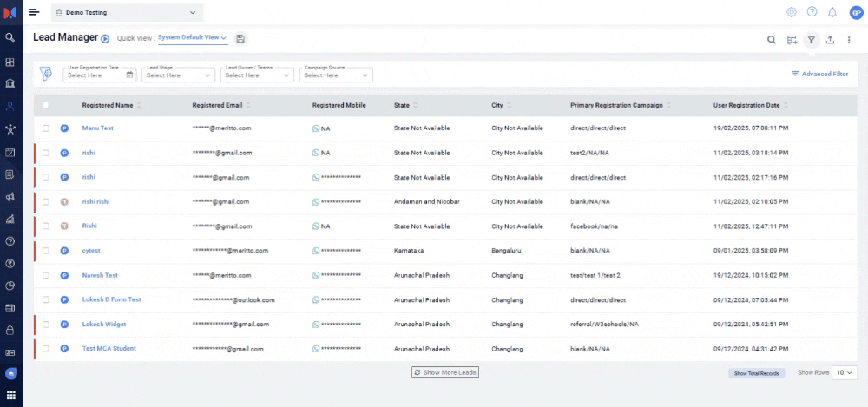Open the dashboard grid icon in sidebar
Viewport: 868px width, 407px height.
tap(10, 62)
